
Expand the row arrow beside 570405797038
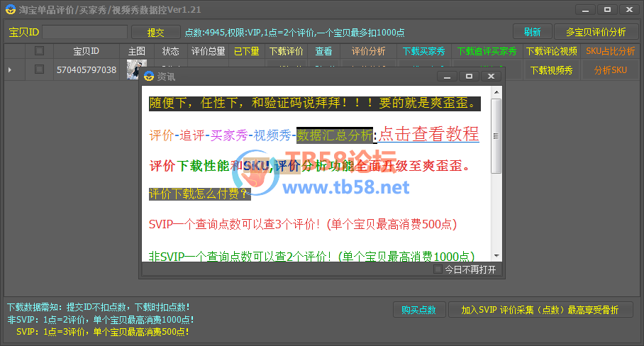coord(10,69)
